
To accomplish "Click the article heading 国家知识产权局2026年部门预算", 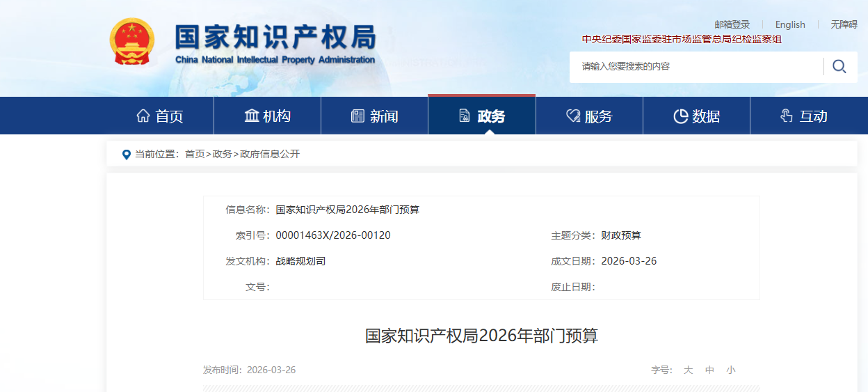I will pyautogui.click(x=481, y=336).
